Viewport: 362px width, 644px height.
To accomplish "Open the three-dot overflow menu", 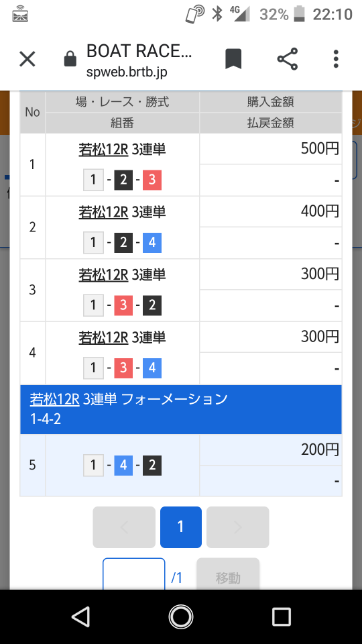I will pyautogui.click(x=336, y=59).
